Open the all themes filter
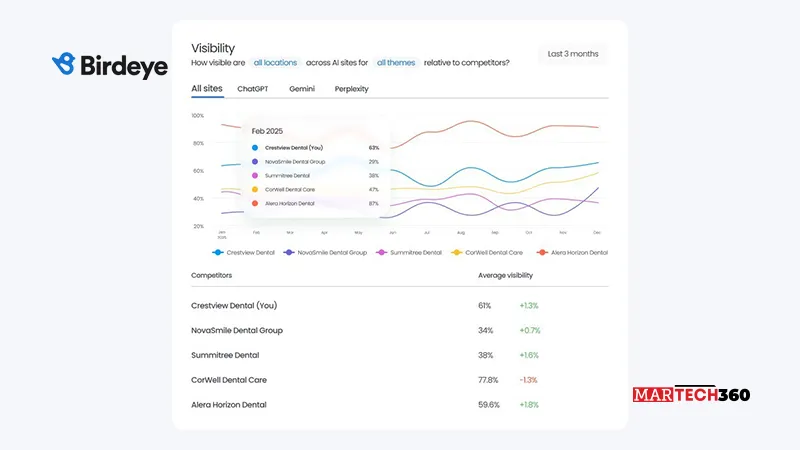 [x=396, y=62]
